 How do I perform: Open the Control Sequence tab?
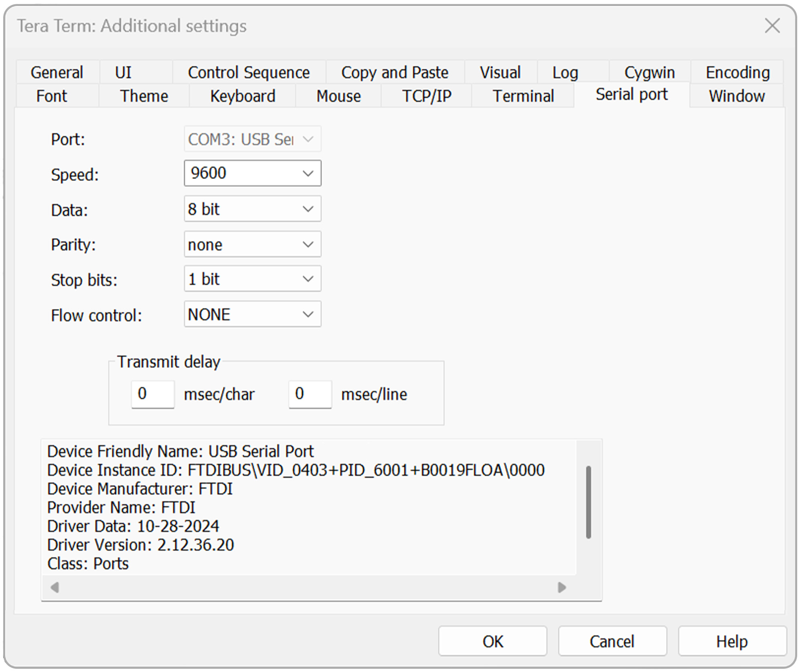pos(249,73)
